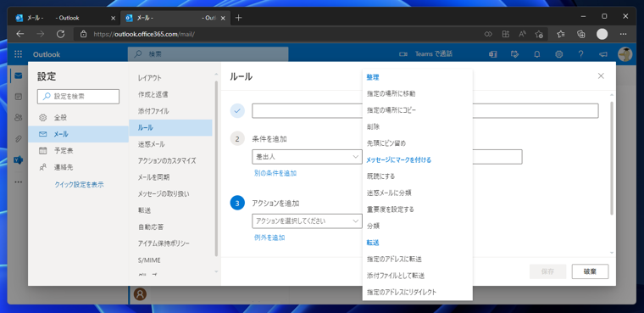Click the Teams call button

point(425,54)
